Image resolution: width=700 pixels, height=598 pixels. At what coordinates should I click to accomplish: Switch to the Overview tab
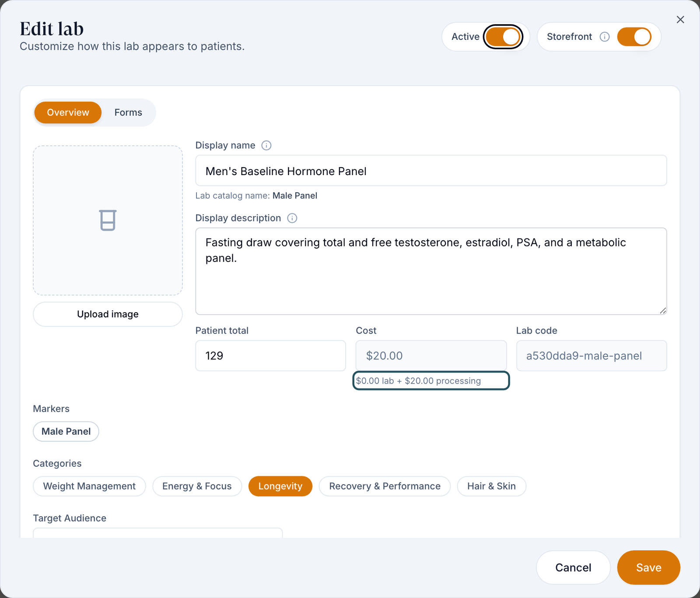(68, 113)
